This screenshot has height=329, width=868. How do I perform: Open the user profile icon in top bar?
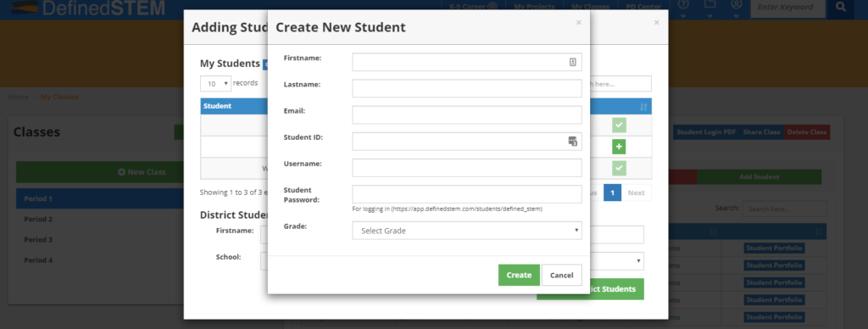click(x=737, y=4)
